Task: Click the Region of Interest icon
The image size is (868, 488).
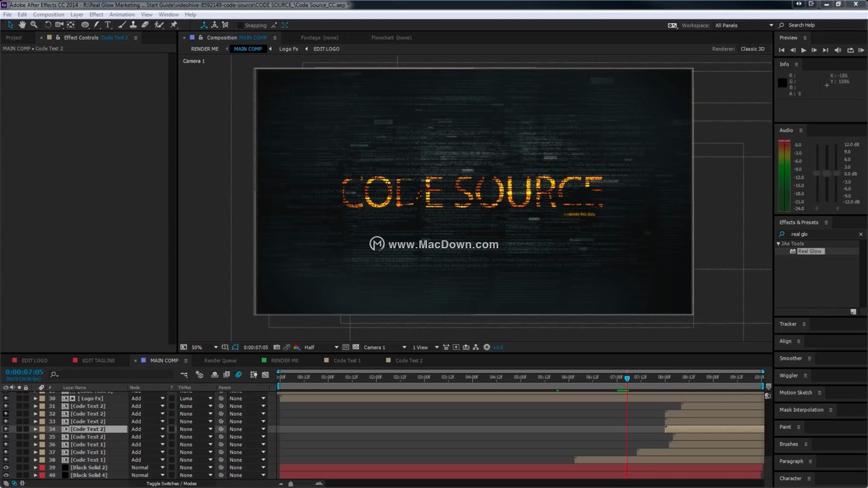Action: point(346,347)
